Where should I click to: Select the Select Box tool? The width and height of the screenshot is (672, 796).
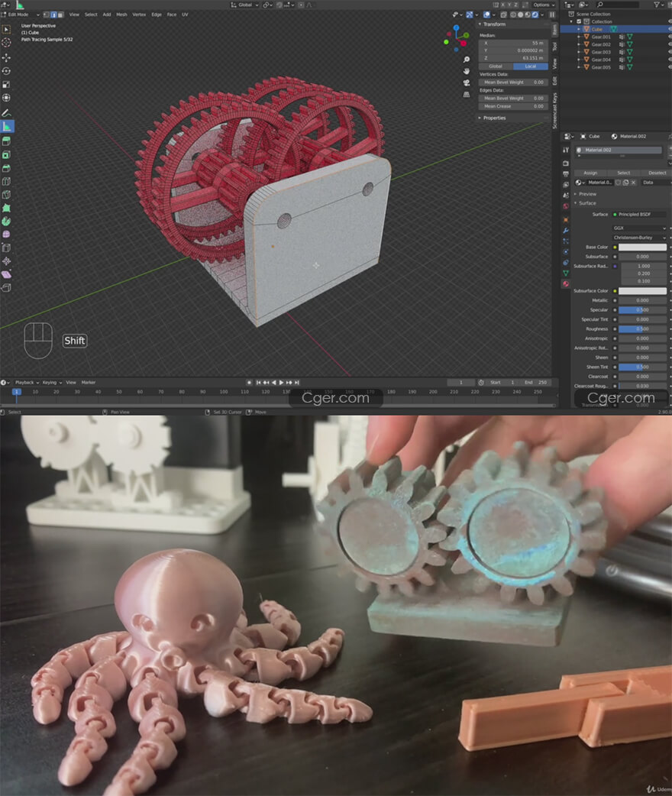(7, 30)
